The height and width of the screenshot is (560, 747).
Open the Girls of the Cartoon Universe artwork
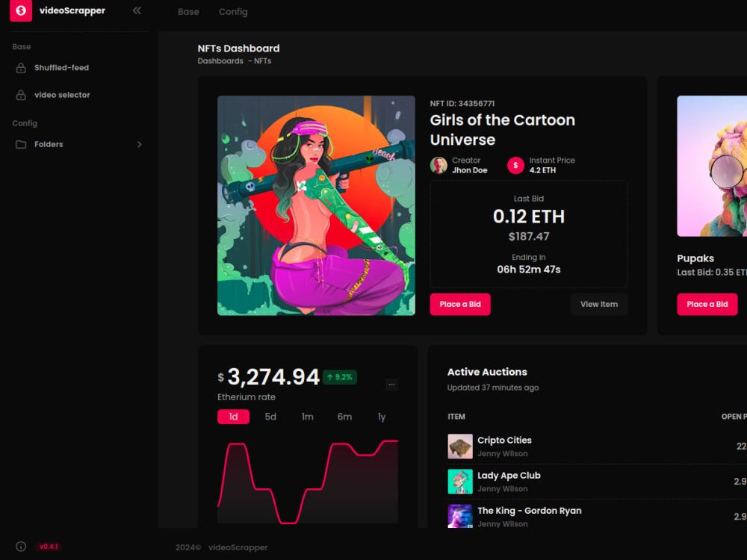pos(316,206)
